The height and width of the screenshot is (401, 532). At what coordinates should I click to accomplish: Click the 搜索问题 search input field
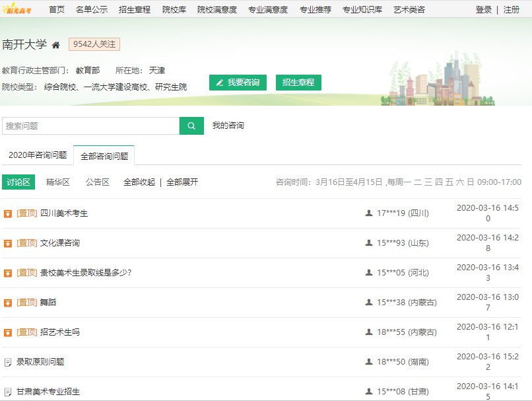click(x=90, y=126)
